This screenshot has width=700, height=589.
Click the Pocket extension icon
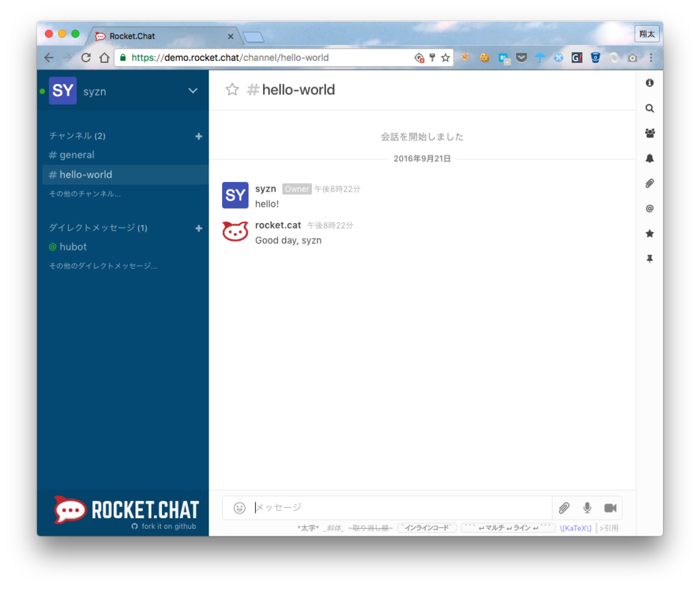click(522, 57)
